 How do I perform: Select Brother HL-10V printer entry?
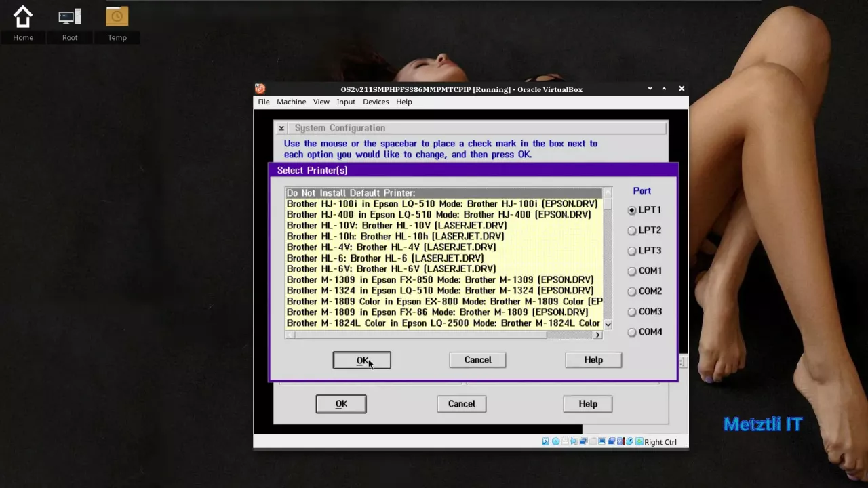(443, 226)
